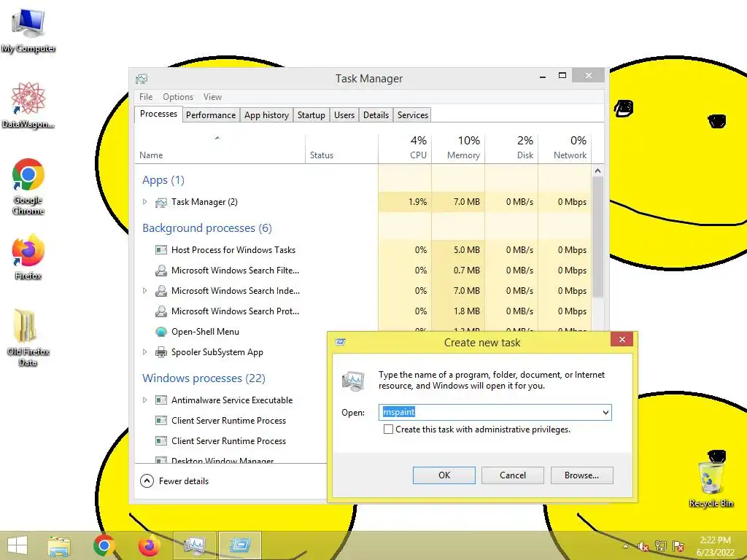
Task: Sort processes by Status column
Action: coord(341,148)
